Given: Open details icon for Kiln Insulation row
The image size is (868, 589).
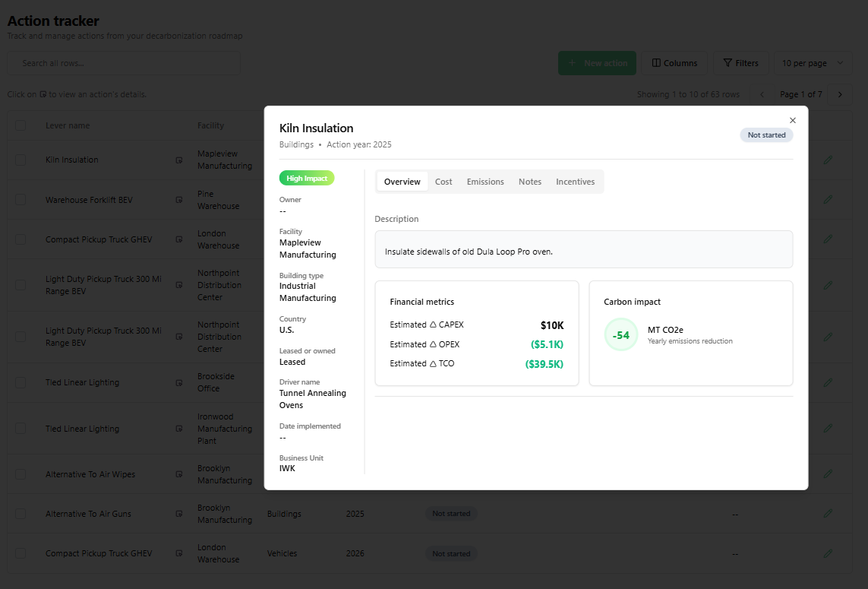Looking at the screenshot, I should pyautogui.click(x=178, y=160).
